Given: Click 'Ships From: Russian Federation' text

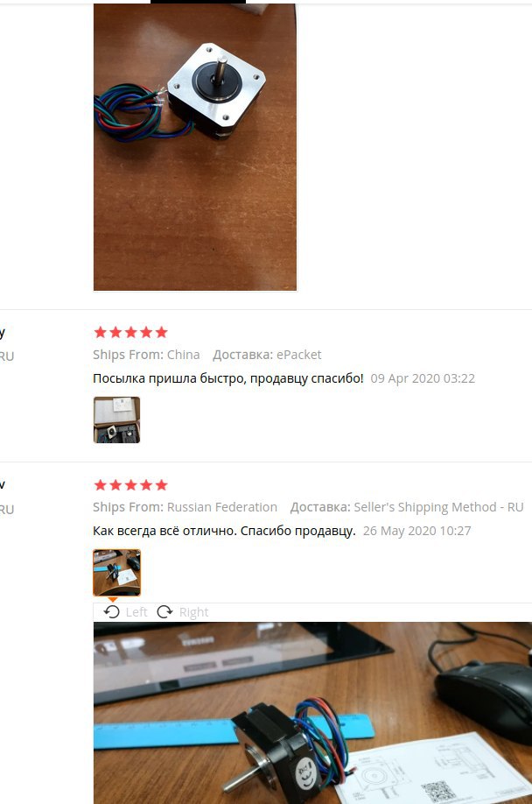Looking at the screenshot, I should (x=185, y=507).
